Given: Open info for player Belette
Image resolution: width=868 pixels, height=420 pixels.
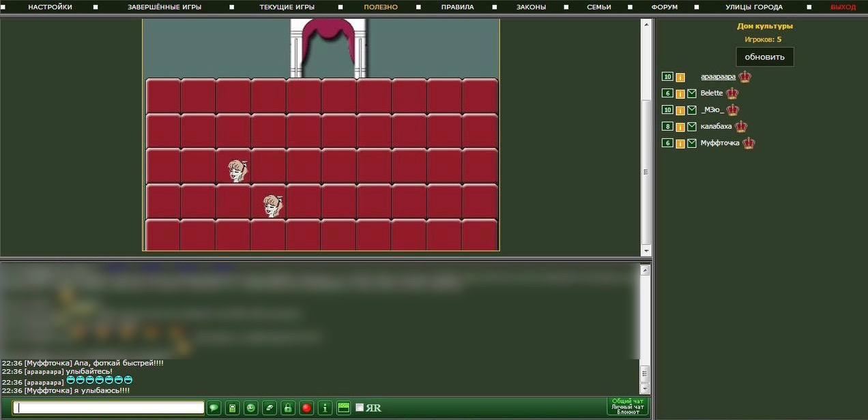Looking at the screenshot, I should pyautogui.click(x=680, y=93).
